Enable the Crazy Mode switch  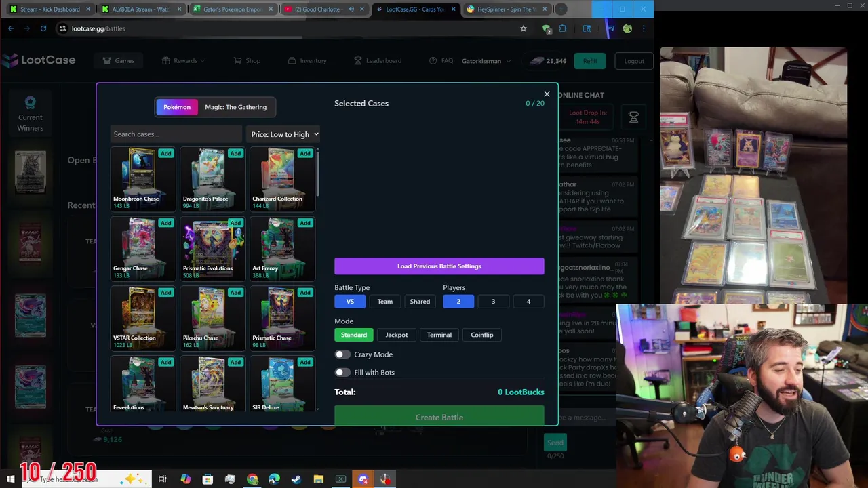pyautogui.click(x=342, y=354)
